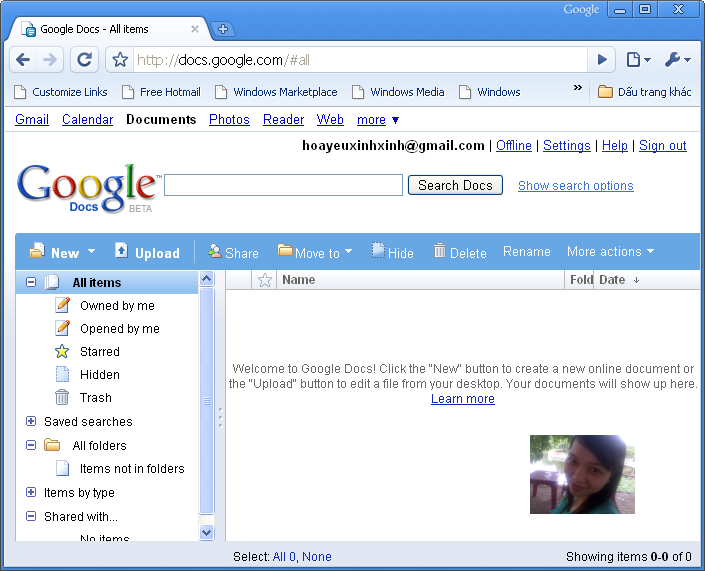Open the More actions dropdown

point(610,252)
